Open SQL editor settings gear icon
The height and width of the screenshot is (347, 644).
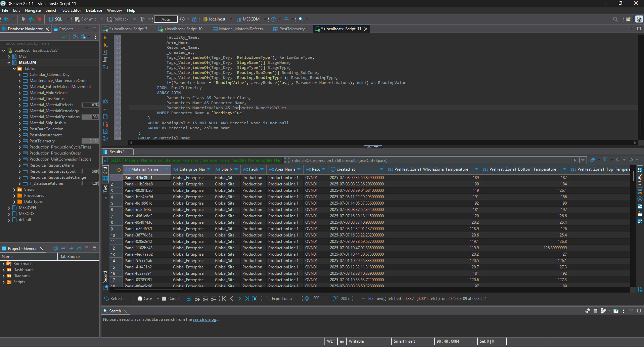click(105, 101)
